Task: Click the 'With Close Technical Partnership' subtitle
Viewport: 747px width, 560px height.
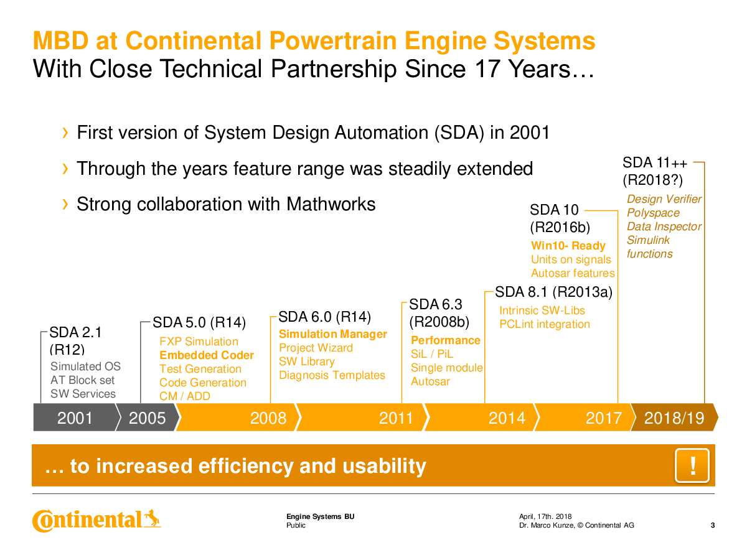Action: (x=312, y=68)
